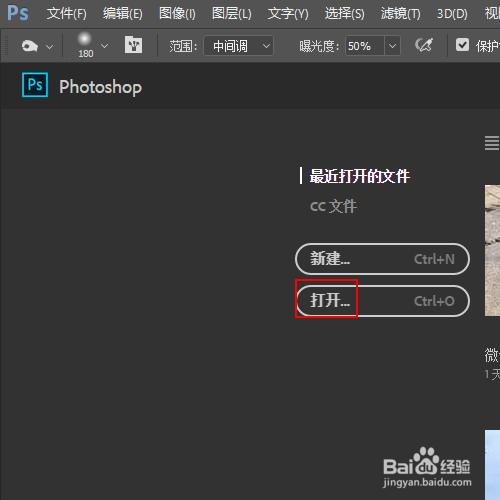
Task: Open the 曝光度 slider dropdown arrow
Action: click(392, 46)
